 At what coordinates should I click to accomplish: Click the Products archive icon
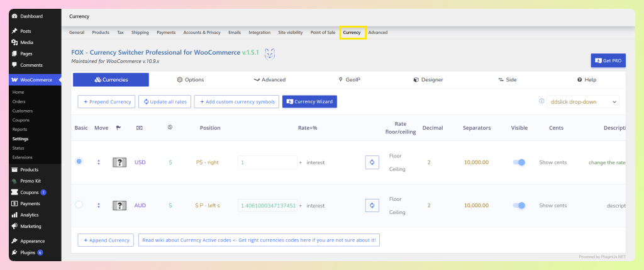[x=15, y=170]
